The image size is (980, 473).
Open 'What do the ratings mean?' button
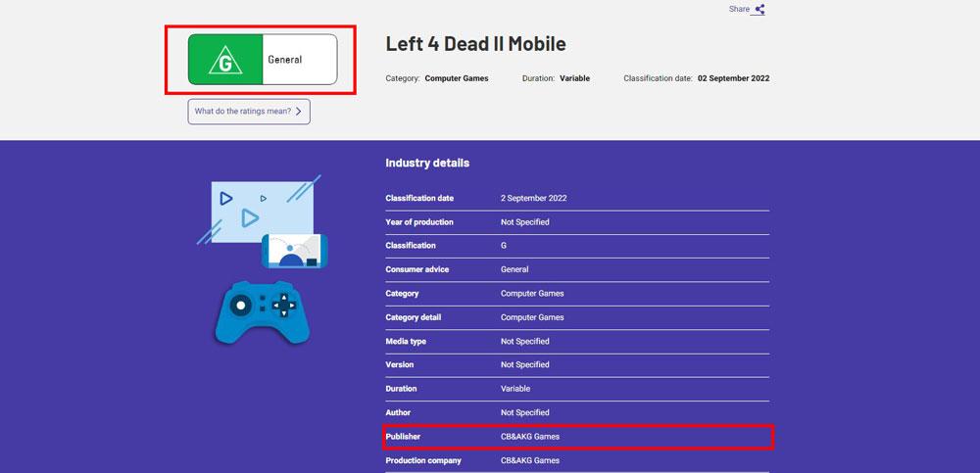click(249, 112)
